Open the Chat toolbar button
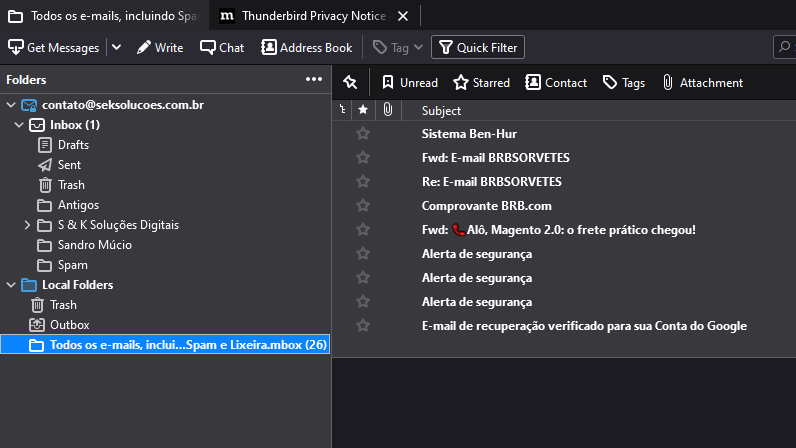This screenshot has width=796, height=448. tap(222, 47)
